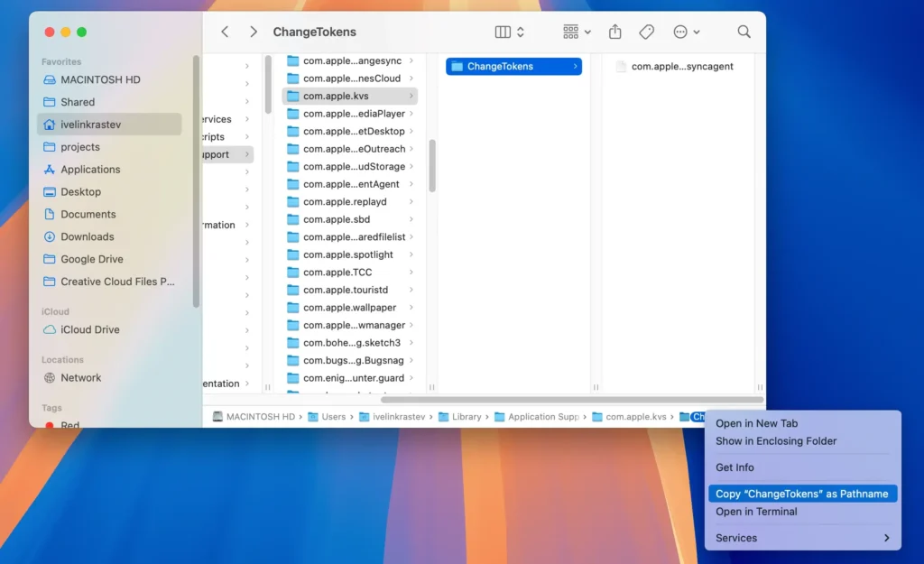924x564 pixels.
Task: Select com.apple...udStorage folder
Action: tap(350, 166)
